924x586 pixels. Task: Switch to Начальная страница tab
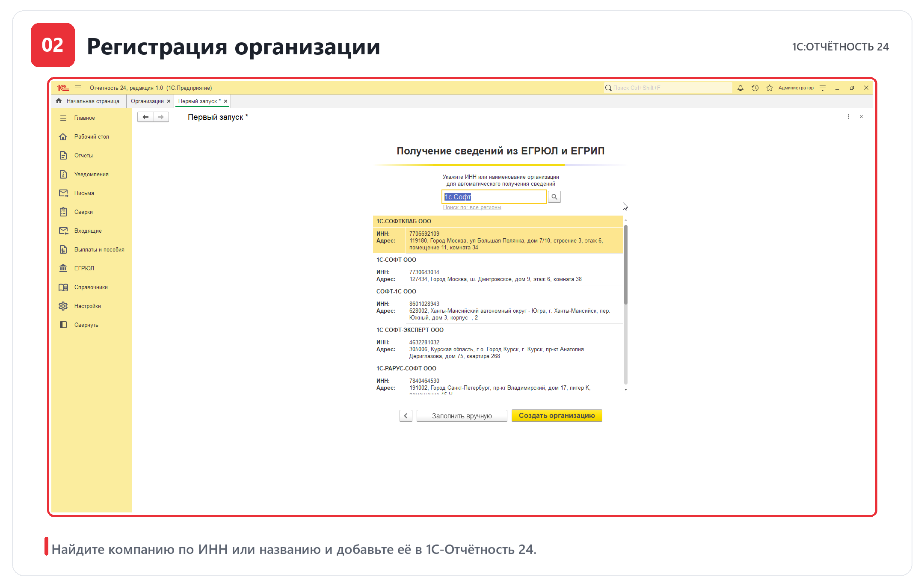point(88,101)
